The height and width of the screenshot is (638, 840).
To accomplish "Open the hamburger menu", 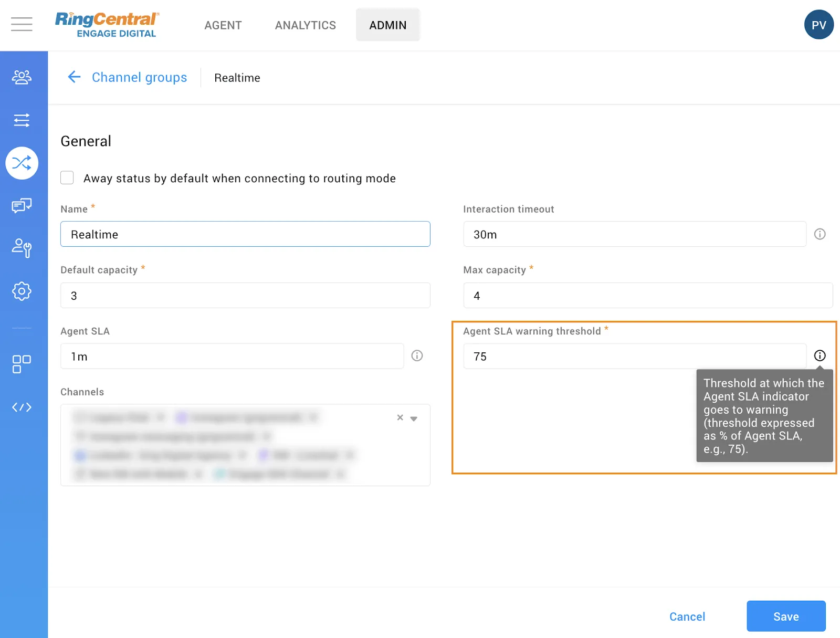I will [22, 24].
